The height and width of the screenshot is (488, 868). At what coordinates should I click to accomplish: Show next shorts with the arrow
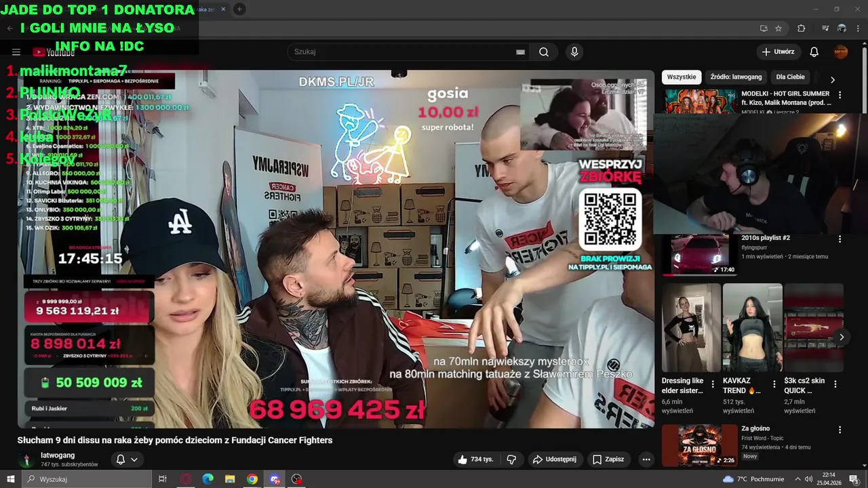pyautogui.click(x=842, y=337)
